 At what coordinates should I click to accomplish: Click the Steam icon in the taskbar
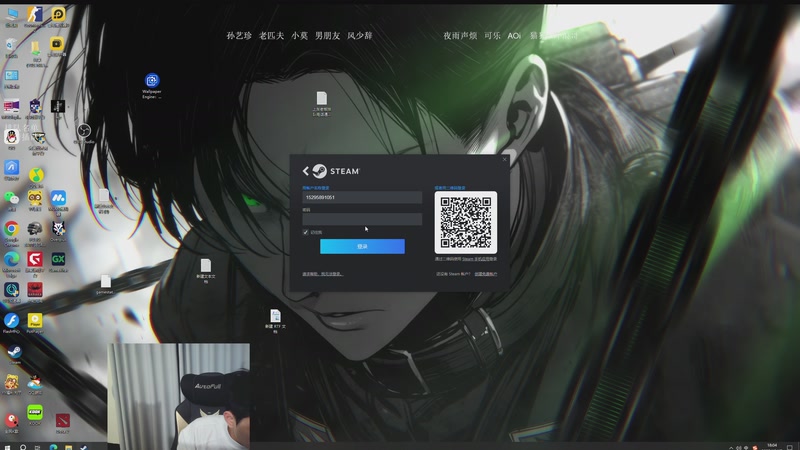point(83,447)
